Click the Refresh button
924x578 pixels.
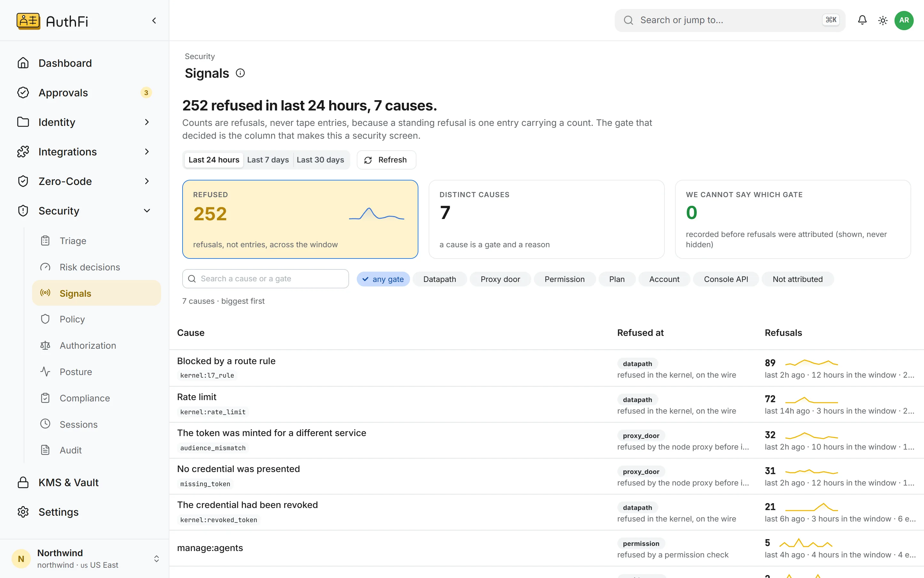[386, 160]
